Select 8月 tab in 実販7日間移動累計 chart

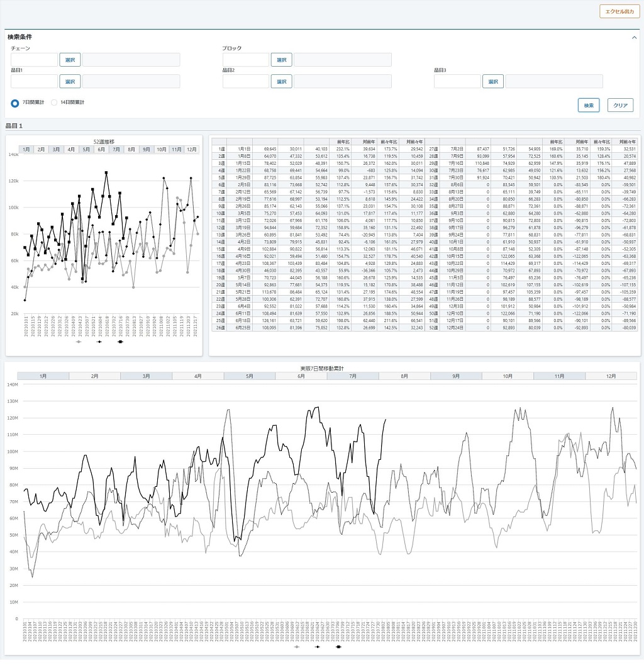404,376
